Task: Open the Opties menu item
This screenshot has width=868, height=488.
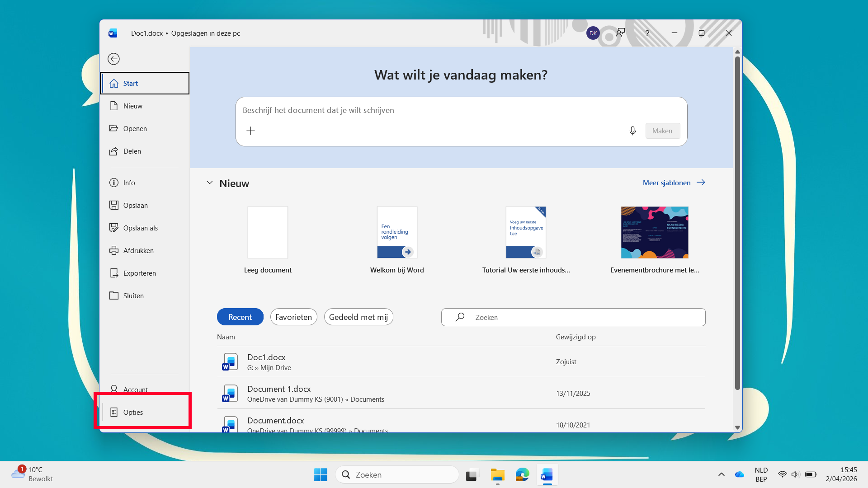Action: click(133, 413)
